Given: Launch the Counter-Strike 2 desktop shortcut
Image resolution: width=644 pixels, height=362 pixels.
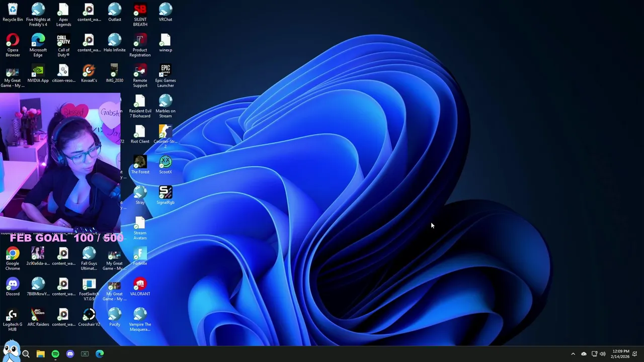Looking at the screenshot, I should tap(166, 136).
